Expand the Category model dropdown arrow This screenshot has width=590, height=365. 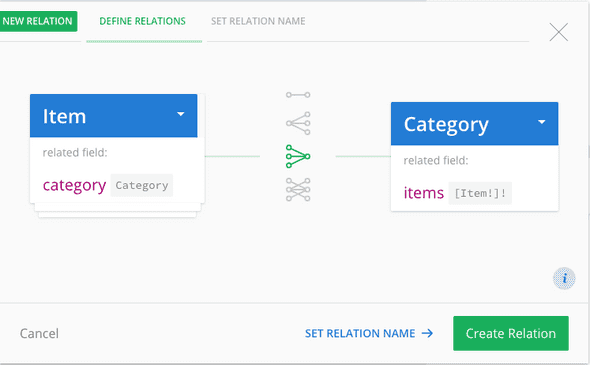tap(542, 122)
